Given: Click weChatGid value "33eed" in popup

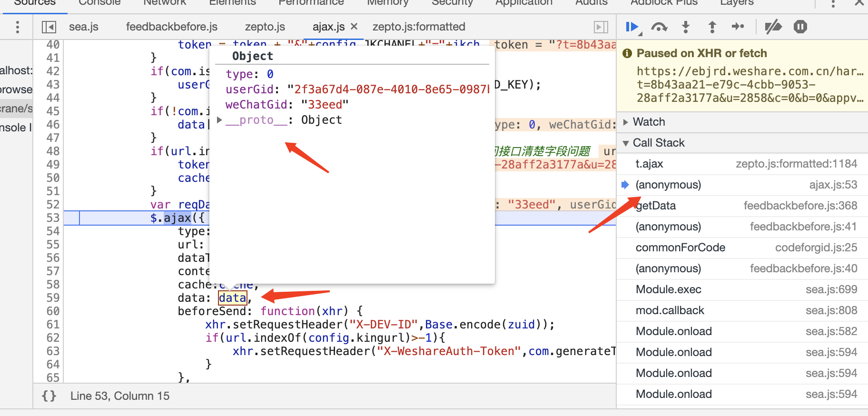Looking at the screenshot, I should (x=325, y=105).
